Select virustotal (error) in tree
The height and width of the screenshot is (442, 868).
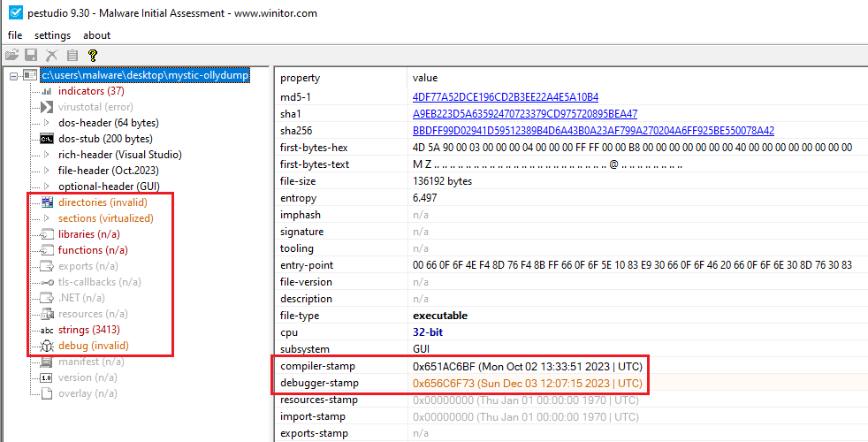click(95, 107)
